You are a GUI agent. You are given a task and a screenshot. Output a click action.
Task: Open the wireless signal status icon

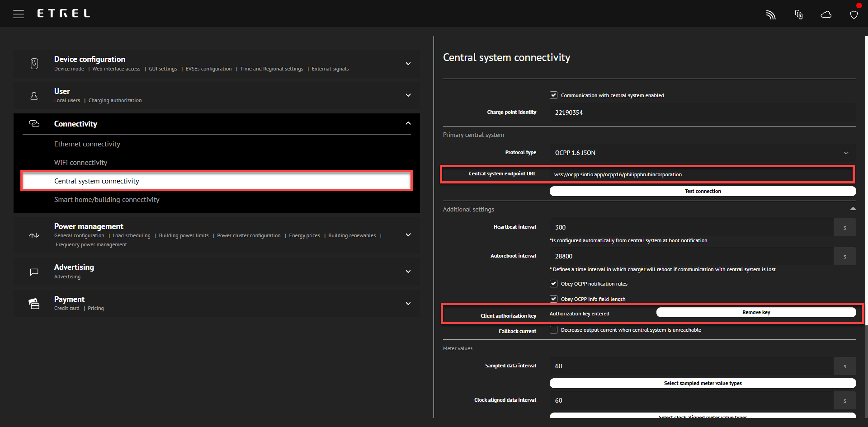coord(771,15)
